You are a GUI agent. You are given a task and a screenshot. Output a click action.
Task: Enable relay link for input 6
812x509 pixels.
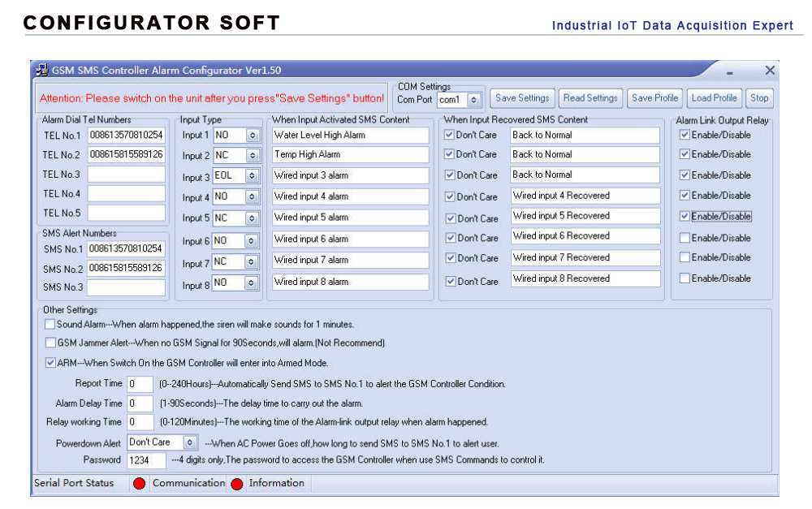click(x=685, y=238)
